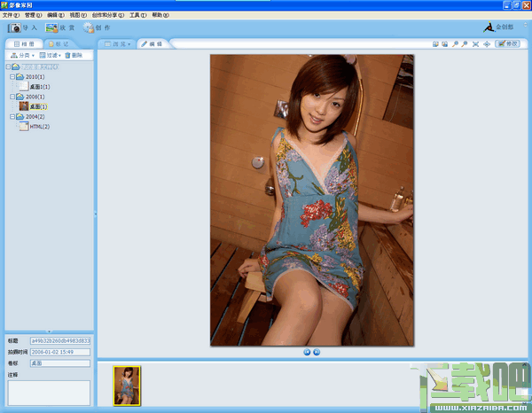Click the toolbar up/down toggle arrows
Viewport: 532px width, 413px height.
pos(525,25)
